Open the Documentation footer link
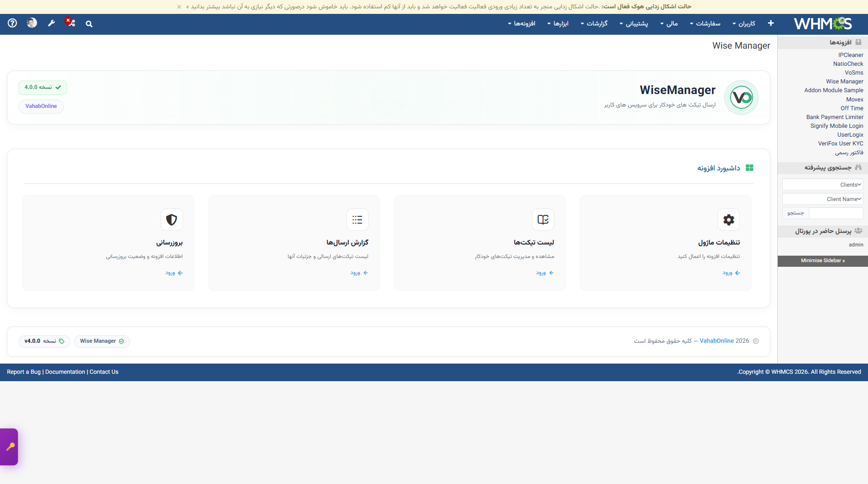Screen dimensions: 868x484 tap(65, 372)
